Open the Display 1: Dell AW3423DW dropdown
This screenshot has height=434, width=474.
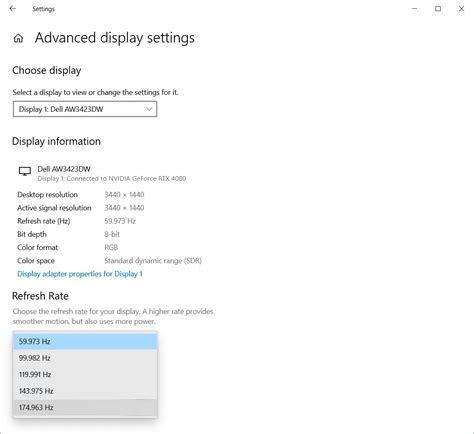pos(85,109)
